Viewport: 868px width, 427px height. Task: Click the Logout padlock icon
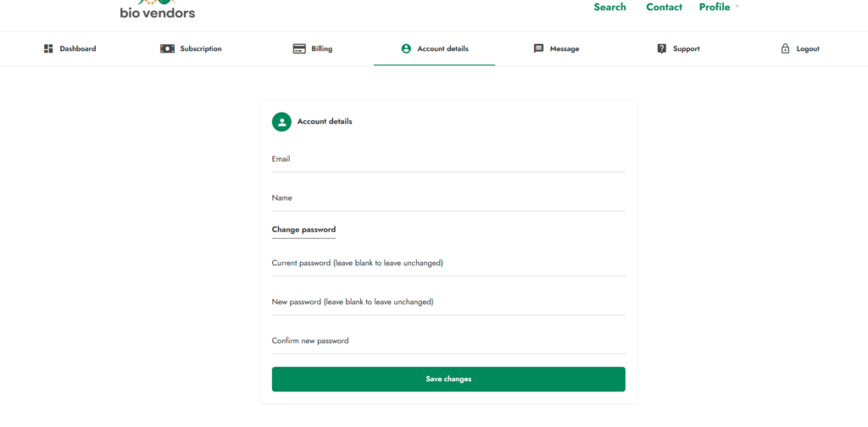(785, 48)
